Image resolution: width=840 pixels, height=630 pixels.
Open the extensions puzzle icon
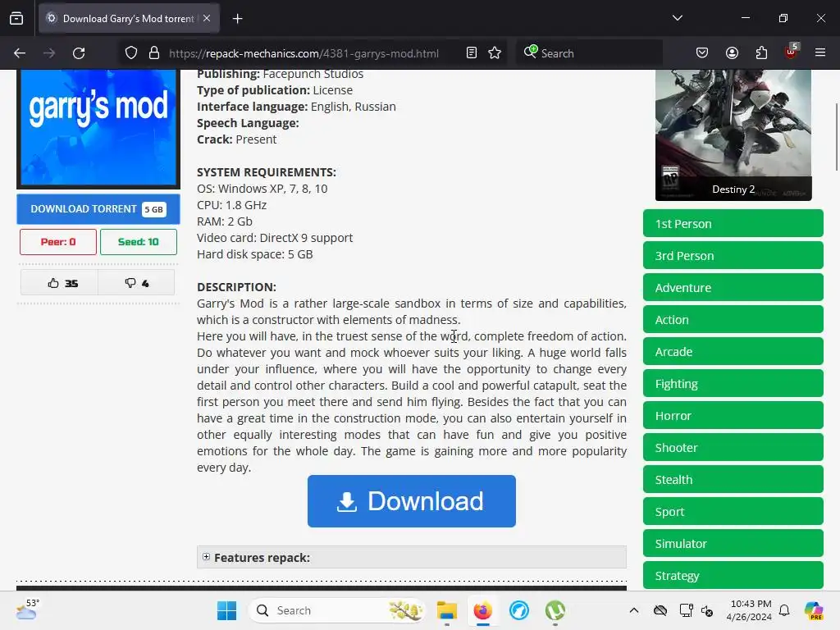[x=761, y=52]
